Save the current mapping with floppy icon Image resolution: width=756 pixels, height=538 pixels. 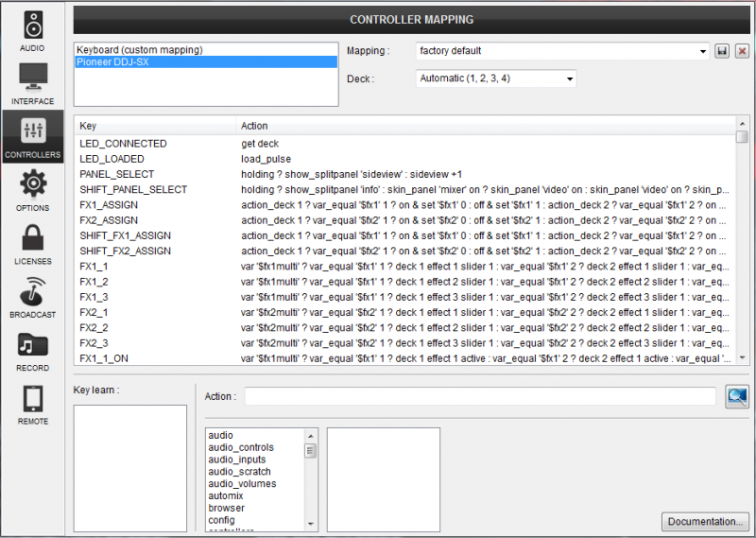(722, 51)
